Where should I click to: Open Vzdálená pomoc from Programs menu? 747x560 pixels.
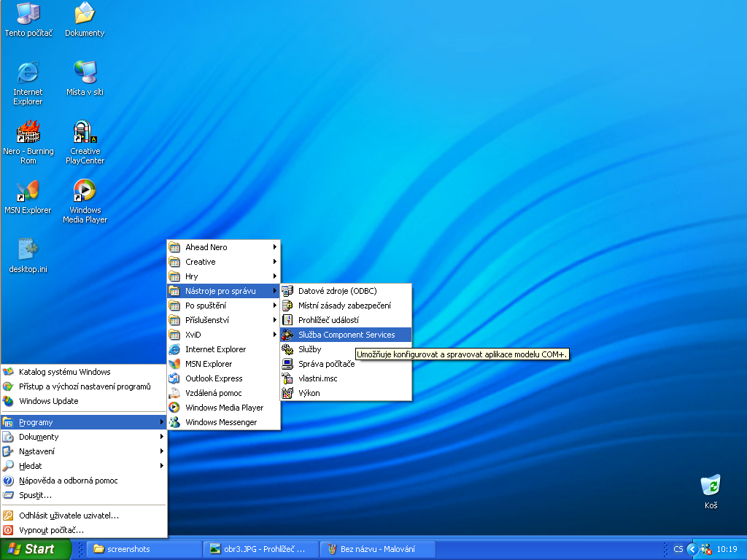click(223, 393)
